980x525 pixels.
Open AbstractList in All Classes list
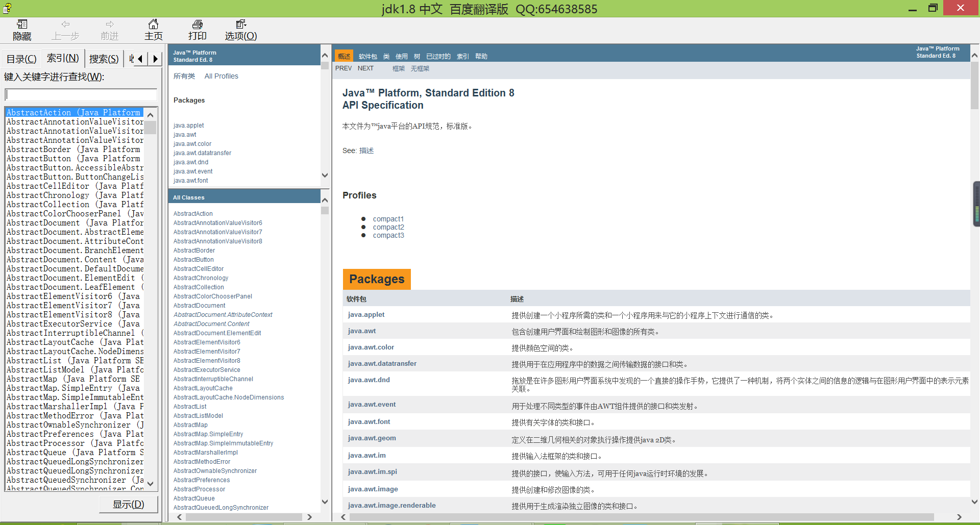190,407
